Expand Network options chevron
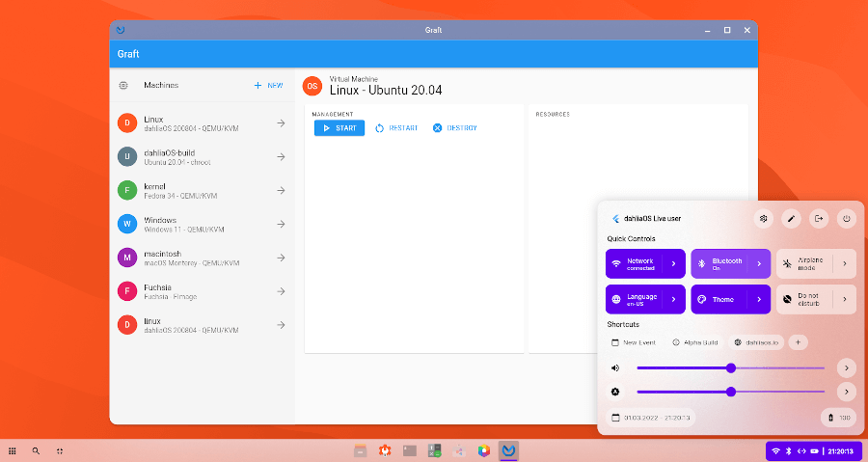The width and height of the screenshot is (868, 462). [674, 264]
